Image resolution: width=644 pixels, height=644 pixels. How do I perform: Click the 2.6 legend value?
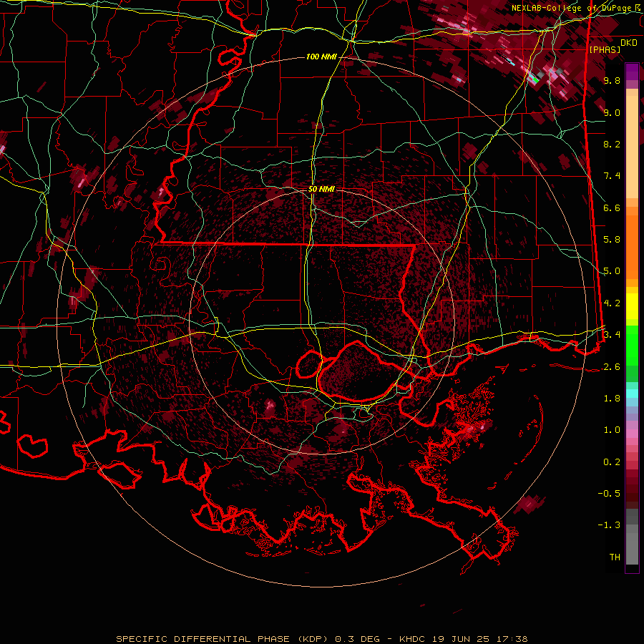[x=612, y=366]
